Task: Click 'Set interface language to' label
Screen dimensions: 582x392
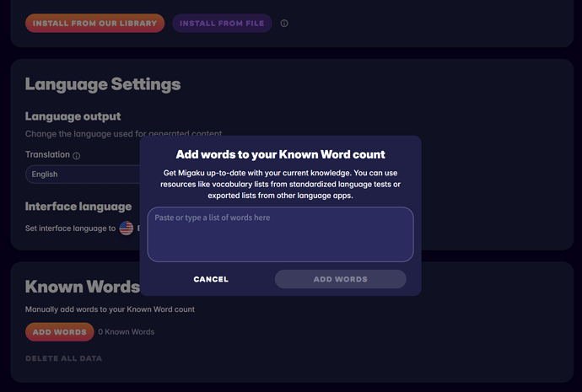Action: (x=70, y=228)
